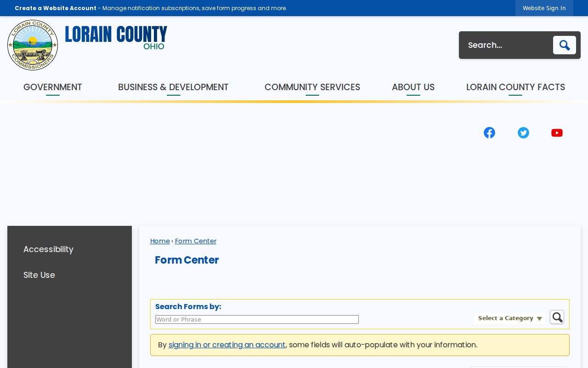Screen dimensions: 588x368
Task: Open the Lorain County Facts menu
Action: [x=515, y=87]
